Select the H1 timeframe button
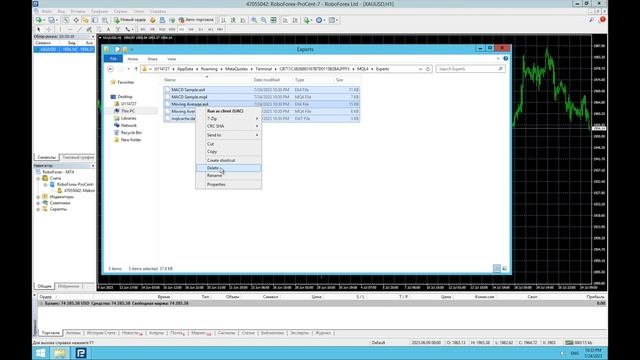This screenshot has height=360, width=640. coord(182,29)
